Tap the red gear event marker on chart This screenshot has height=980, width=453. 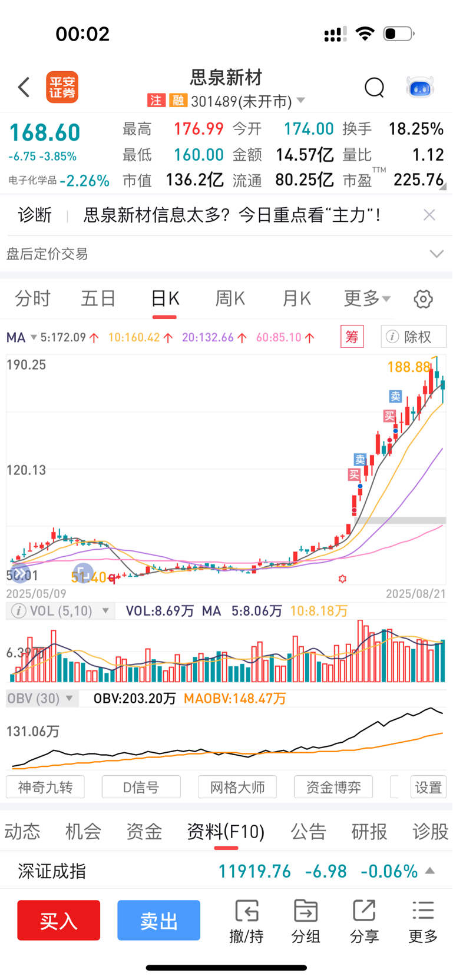pos(342,579)
